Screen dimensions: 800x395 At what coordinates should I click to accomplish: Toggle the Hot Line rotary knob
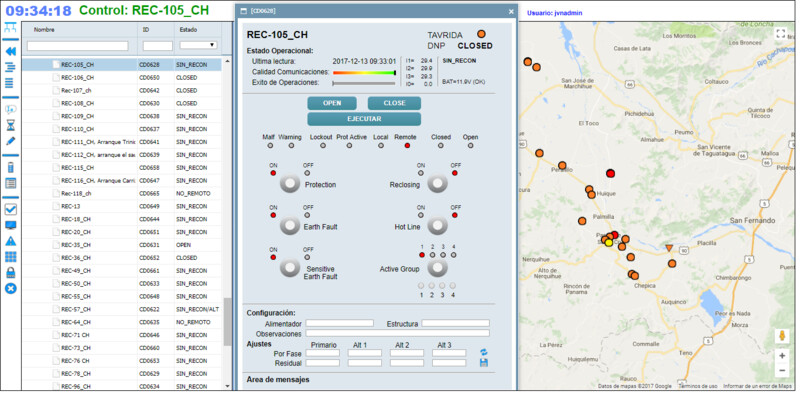(x=437, y=226)
